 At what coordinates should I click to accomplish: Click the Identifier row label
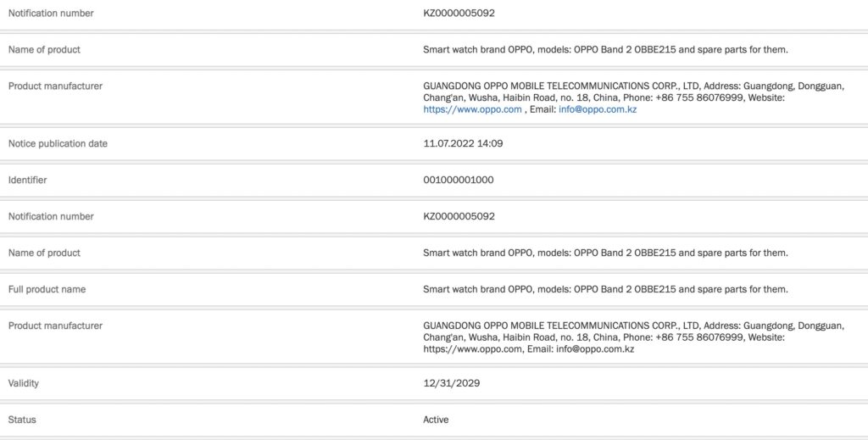[x=28, y=180]
